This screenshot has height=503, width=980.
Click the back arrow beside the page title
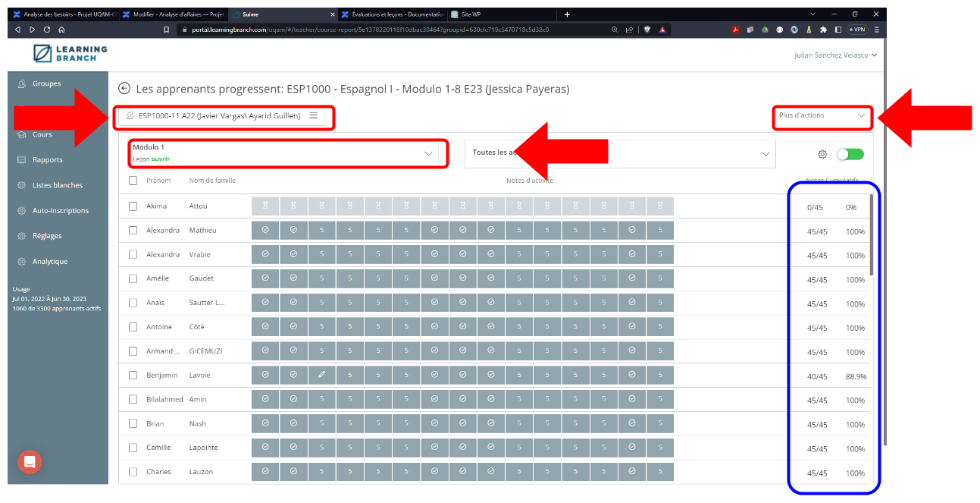pyautogui.click(x=124, y=89)
